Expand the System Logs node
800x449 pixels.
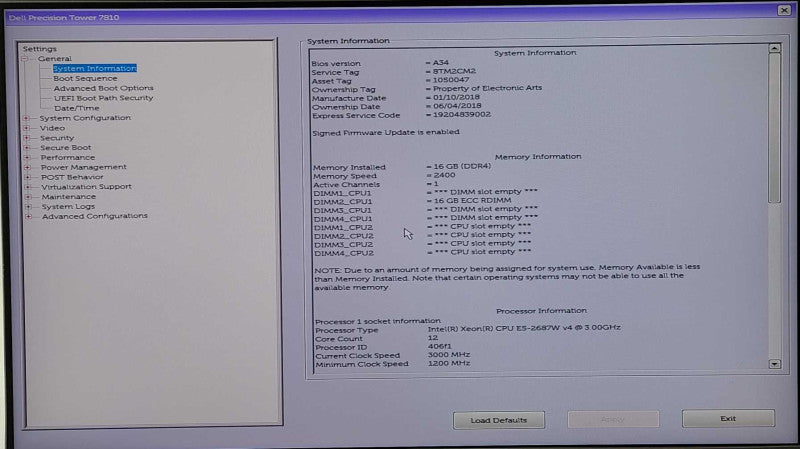coord(29,207)
